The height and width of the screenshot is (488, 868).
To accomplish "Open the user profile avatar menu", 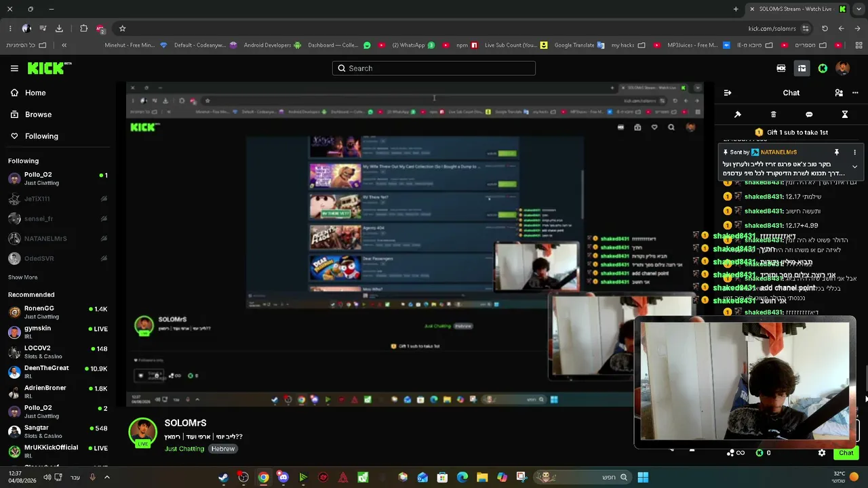I will [x=843, y=68].
